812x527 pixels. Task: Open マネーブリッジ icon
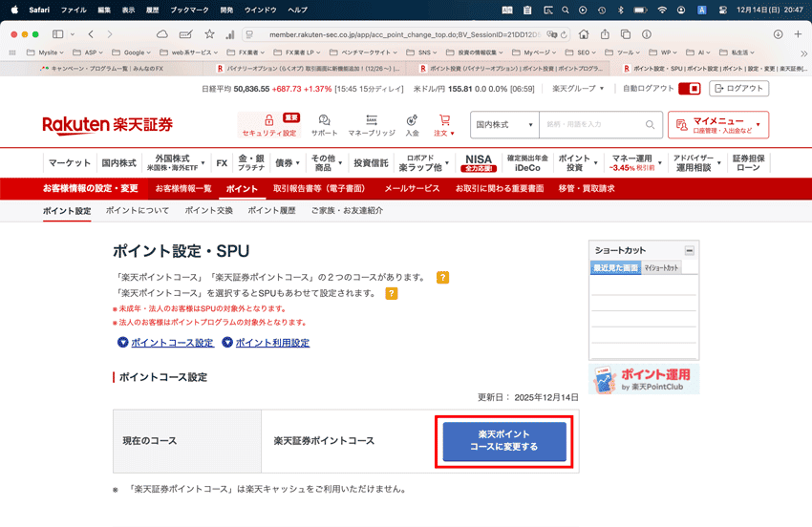372,125
